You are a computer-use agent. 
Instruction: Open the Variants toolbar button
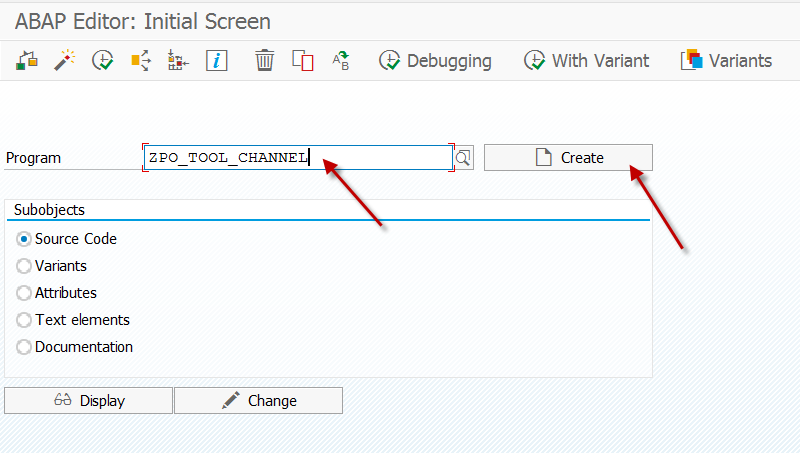click(727, 61)
